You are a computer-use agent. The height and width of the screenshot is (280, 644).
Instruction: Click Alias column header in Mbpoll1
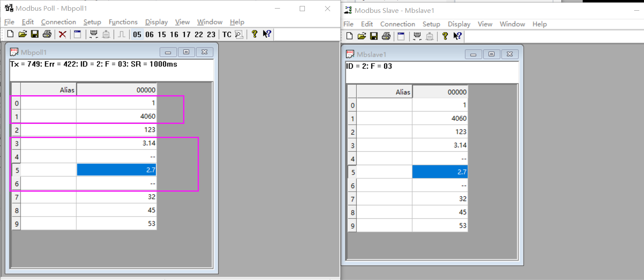point(48,90)
